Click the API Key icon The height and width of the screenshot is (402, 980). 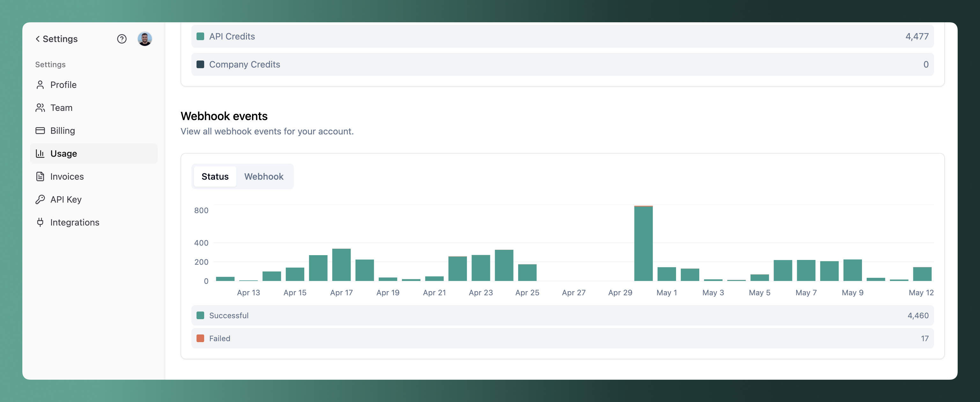[x=40, y=199]
